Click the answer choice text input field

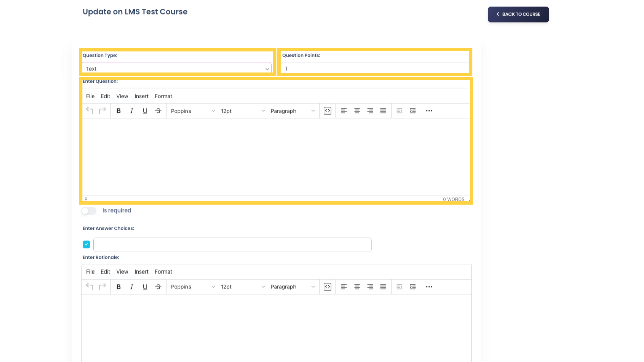[232, 244]
